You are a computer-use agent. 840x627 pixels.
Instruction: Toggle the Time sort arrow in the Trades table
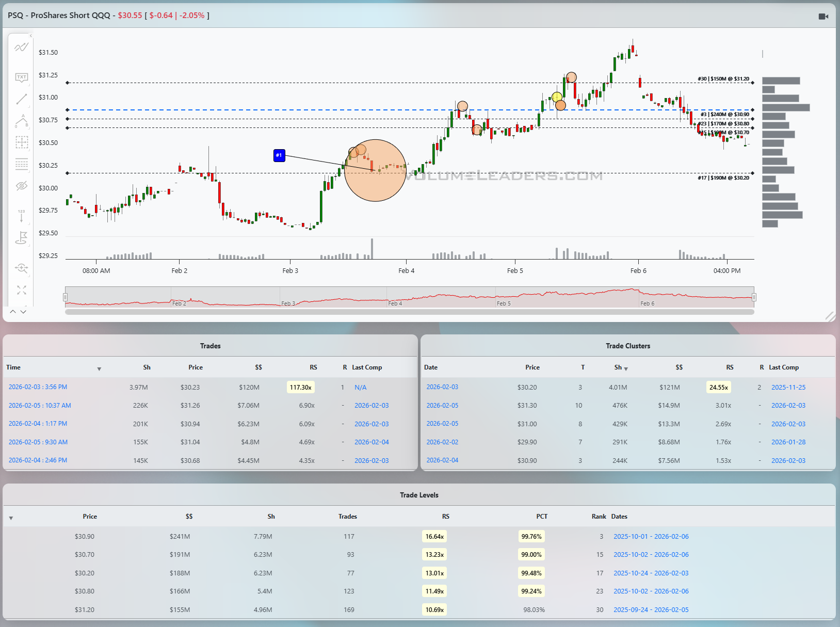(99, 369)
